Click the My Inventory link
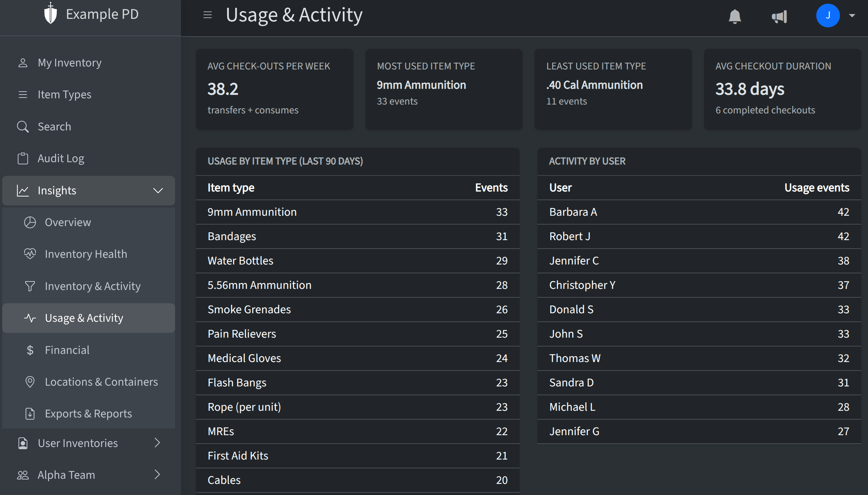This screenshot has width=868, height=495. (69, 62)
